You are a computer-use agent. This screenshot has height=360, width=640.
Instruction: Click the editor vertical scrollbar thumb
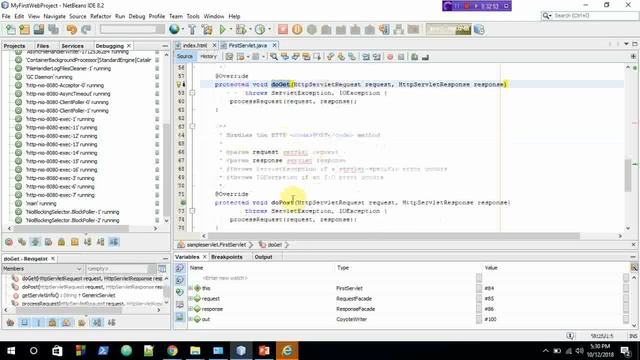pos(628,175)
